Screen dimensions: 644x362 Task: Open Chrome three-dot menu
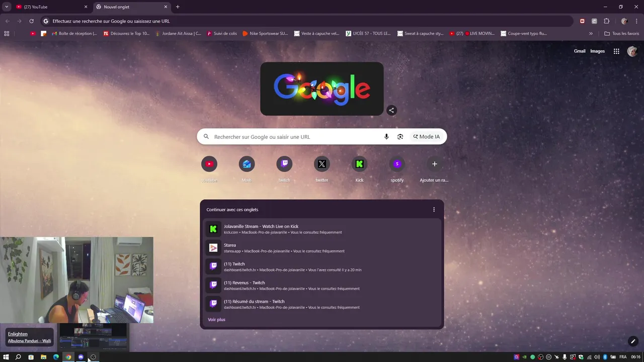pyautogui.click(x=637, y=21)
